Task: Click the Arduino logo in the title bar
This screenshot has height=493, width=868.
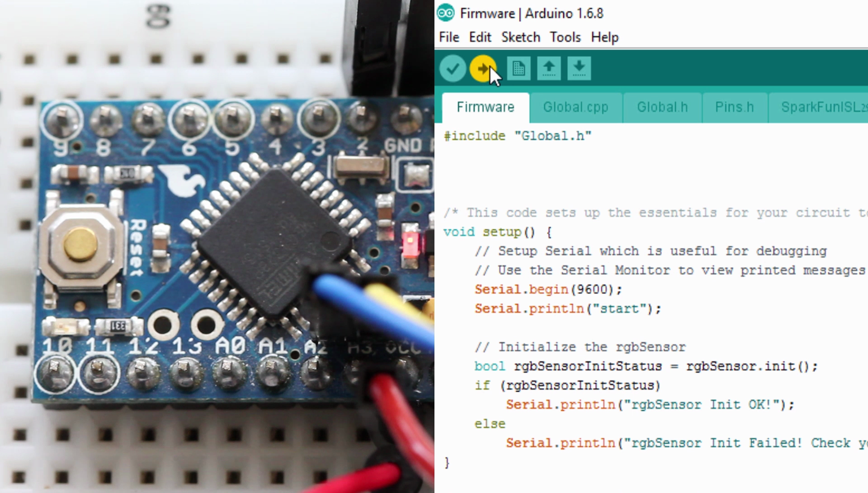Action: pyautogui.click(x=446, y=14)
